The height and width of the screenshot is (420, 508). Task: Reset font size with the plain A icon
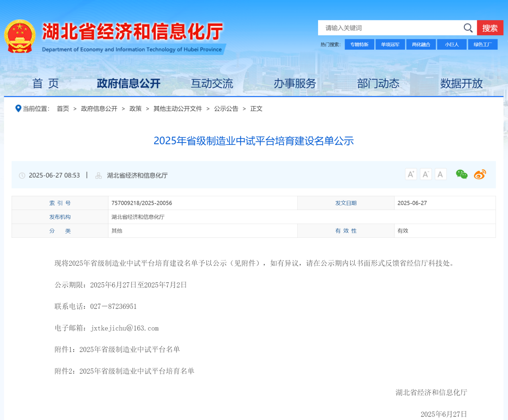click(x=441, y=174)
